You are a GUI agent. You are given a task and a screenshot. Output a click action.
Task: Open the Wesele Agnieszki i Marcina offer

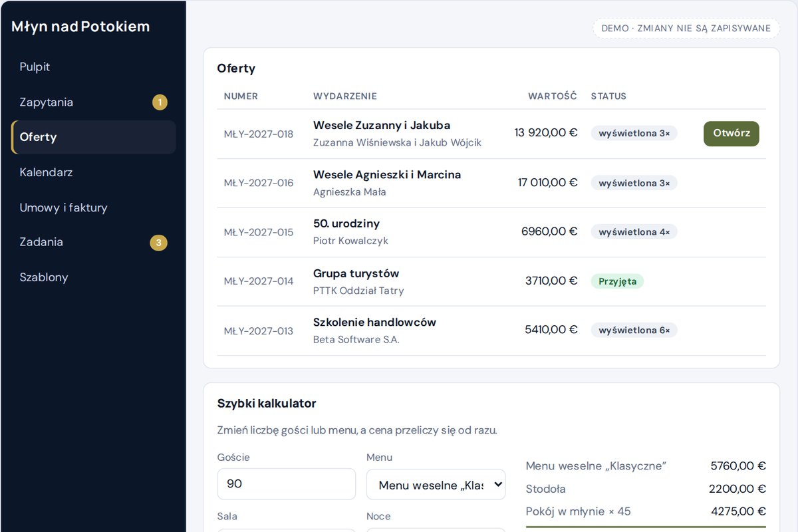(387, 175)
